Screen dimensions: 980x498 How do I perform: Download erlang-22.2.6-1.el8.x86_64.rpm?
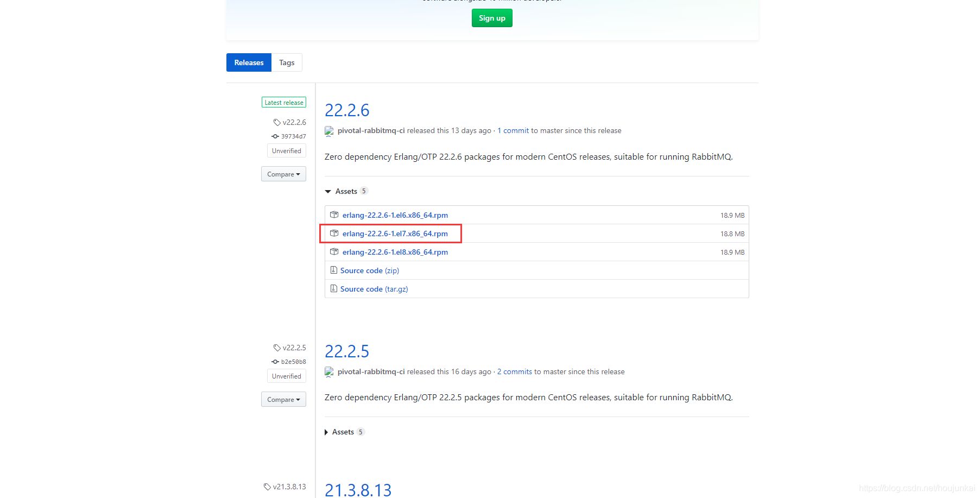click(395, 252)
